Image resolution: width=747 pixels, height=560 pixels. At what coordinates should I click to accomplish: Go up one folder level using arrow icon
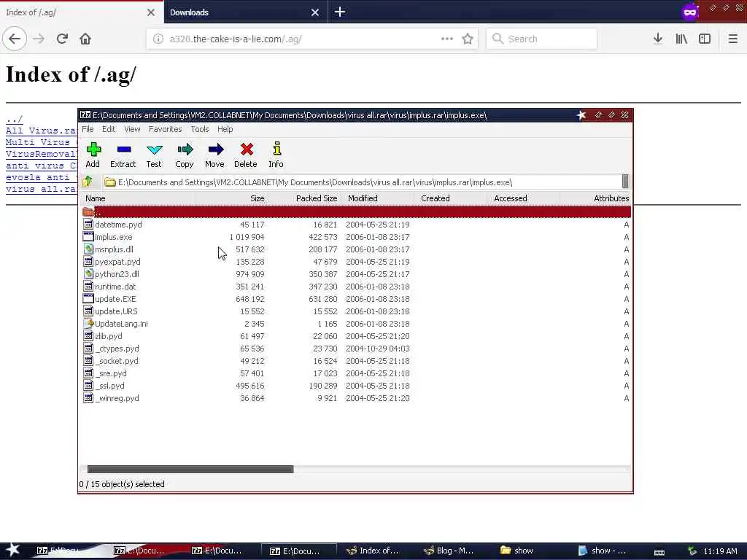point(88,182)
